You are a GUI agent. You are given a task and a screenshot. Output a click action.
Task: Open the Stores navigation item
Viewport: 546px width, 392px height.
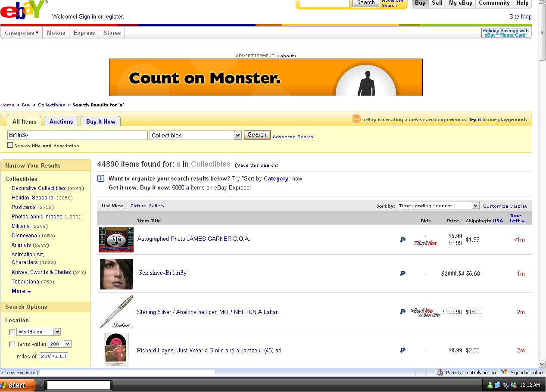click(112, 33)
